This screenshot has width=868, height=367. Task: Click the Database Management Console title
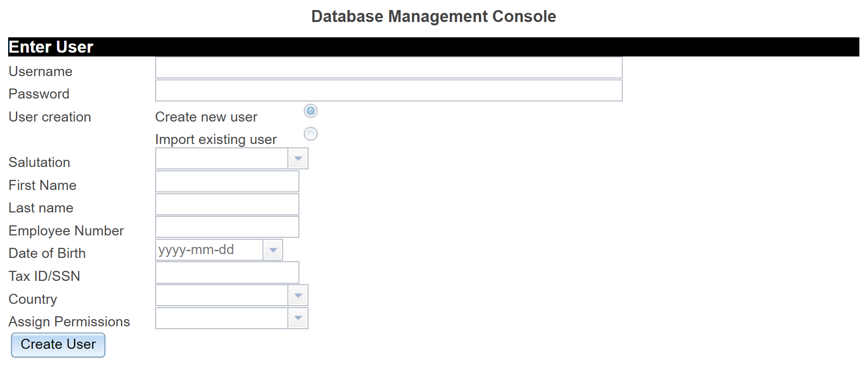point(434,16)
